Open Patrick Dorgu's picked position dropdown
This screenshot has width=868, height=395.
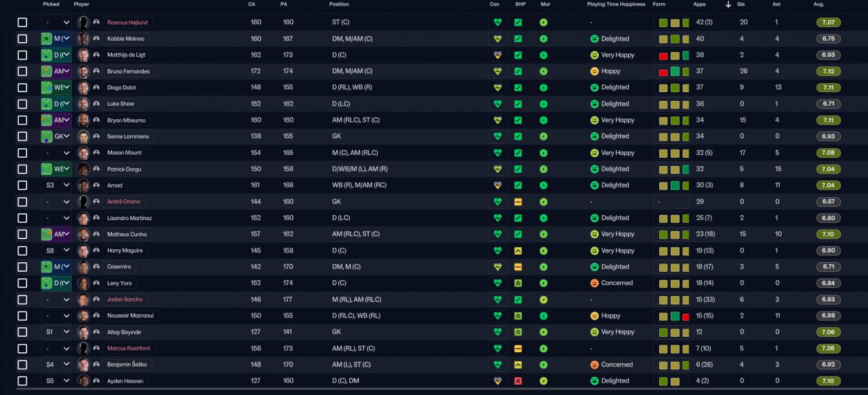(56, 169)
